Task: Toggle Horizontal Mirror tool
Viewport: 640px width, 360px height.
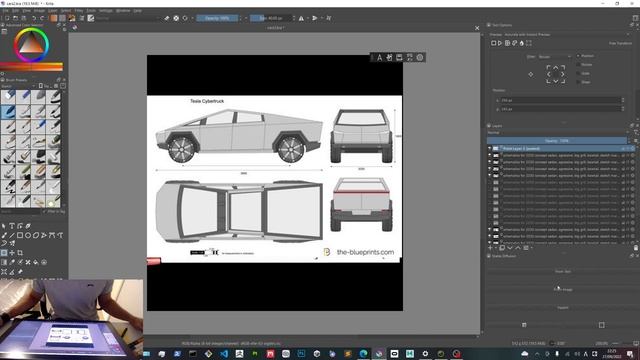Action: (301, 18)
